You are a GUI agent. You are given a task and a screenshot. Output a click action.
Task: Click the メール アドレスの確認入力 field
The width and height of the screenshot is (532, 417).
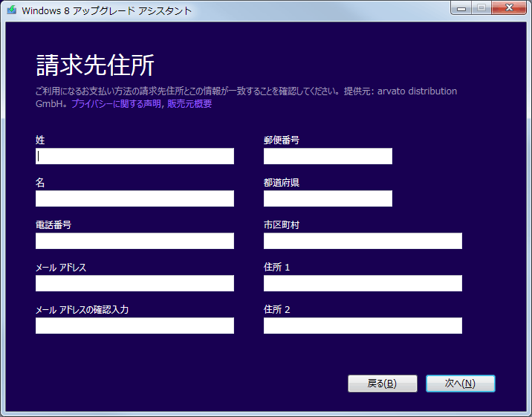tap(134, 326)
